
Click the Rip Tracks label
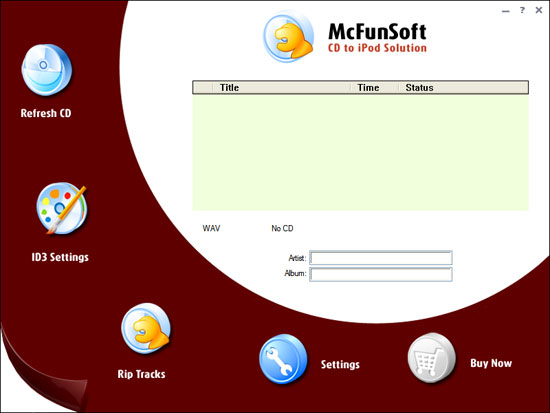tap(141, 374)
